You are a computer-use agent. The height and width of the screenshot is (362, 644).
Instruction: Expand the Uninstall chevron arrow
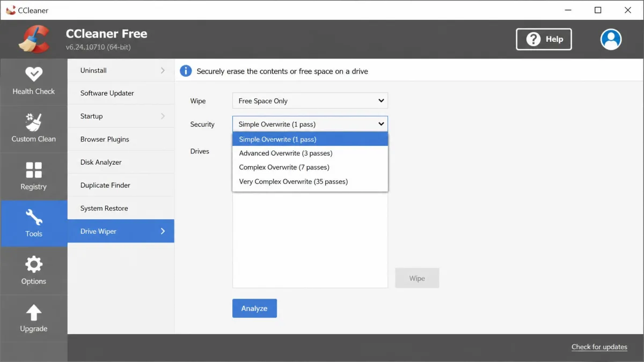pyautogui.click(x=163, y=70)
